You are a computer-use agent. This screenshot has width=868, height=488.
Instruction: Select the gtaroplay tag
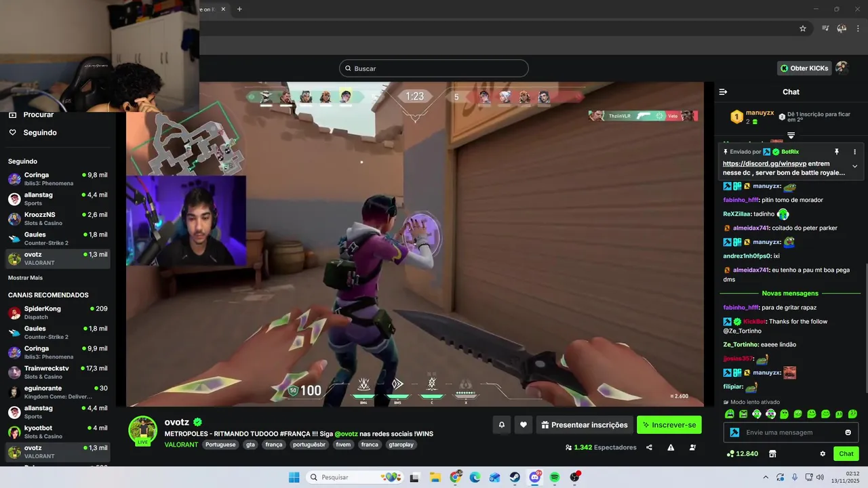pos(401,445)
